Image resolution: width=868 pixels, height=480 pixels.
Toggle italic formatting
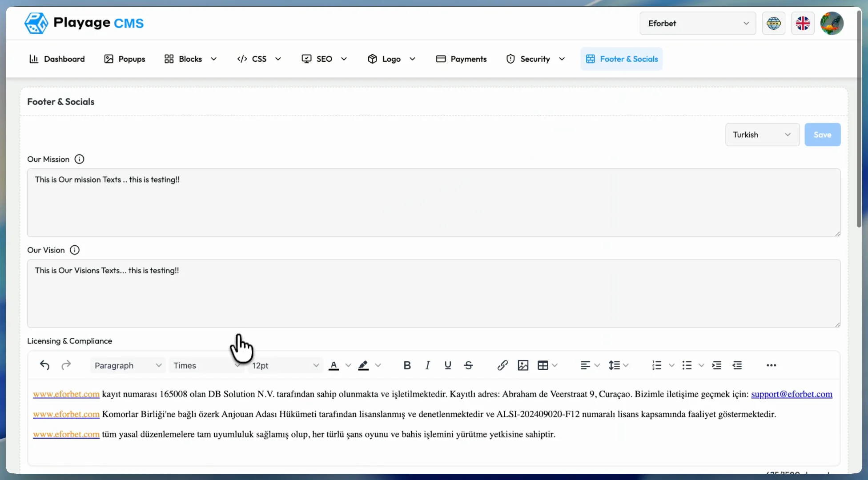click(427, 365)
